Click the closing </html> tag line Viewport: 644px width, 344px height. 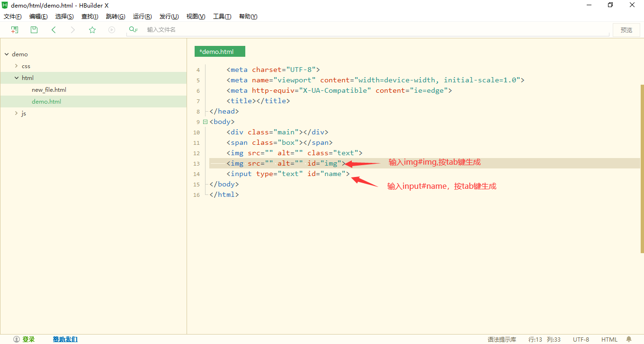tap(224, 194)
